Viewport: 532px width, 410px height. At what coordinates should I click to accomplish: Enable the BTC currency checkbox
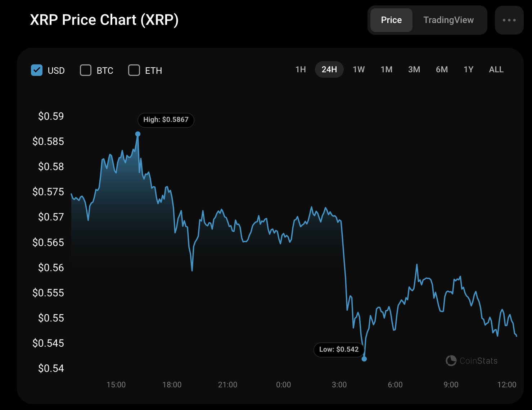coord(86,70)
